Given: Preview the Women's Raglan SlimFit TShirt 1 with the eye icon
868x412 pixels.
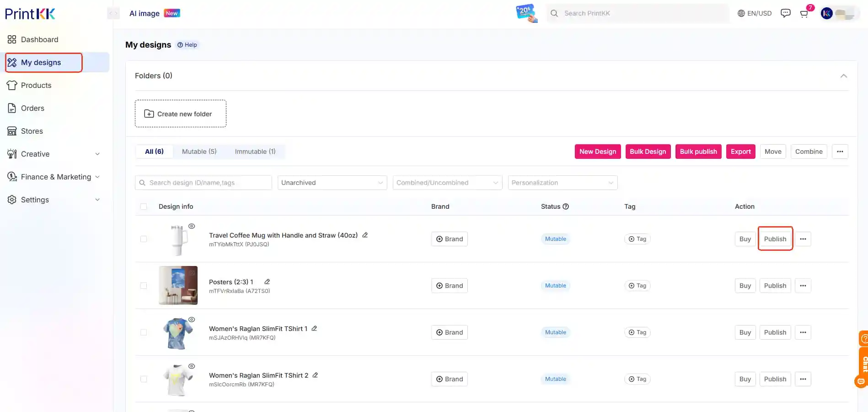Looking at the screenshot, I should [x=192, y=319].
